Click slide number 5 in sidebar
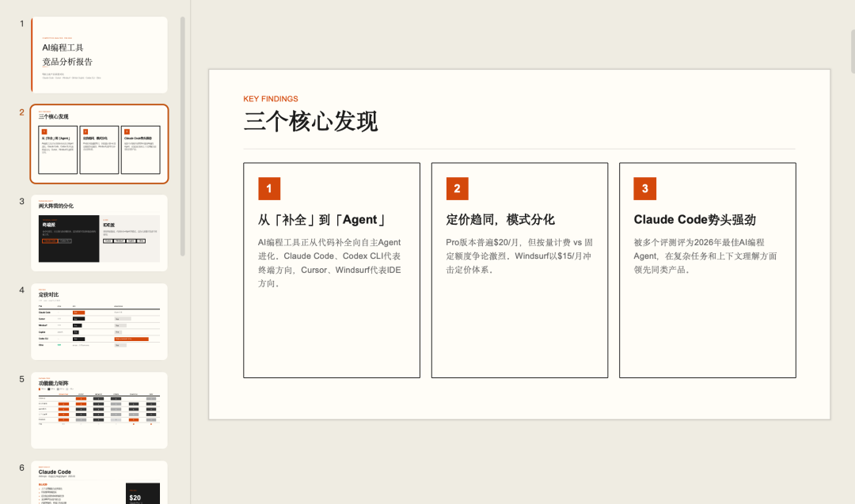 click(x=22, y=379)
